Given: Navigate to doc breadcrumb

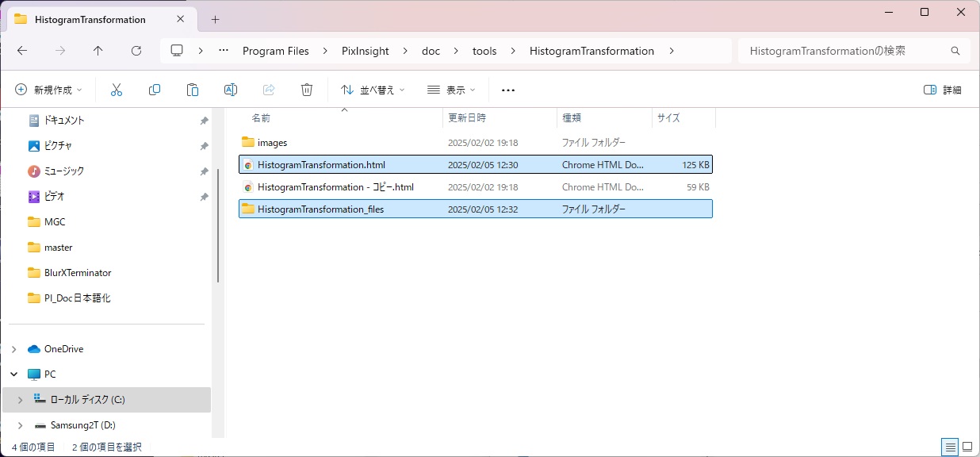Looking at the screenshot, I should (431, 51).
